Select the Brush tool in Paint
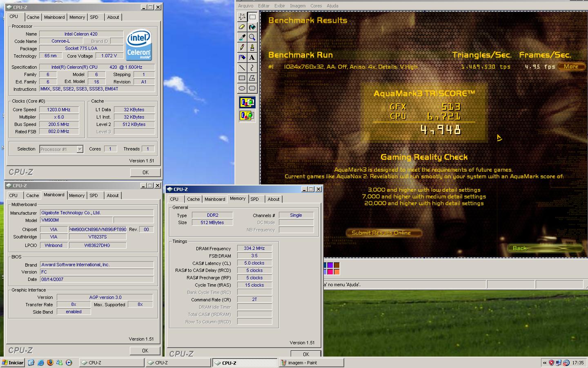 point(252,47)
